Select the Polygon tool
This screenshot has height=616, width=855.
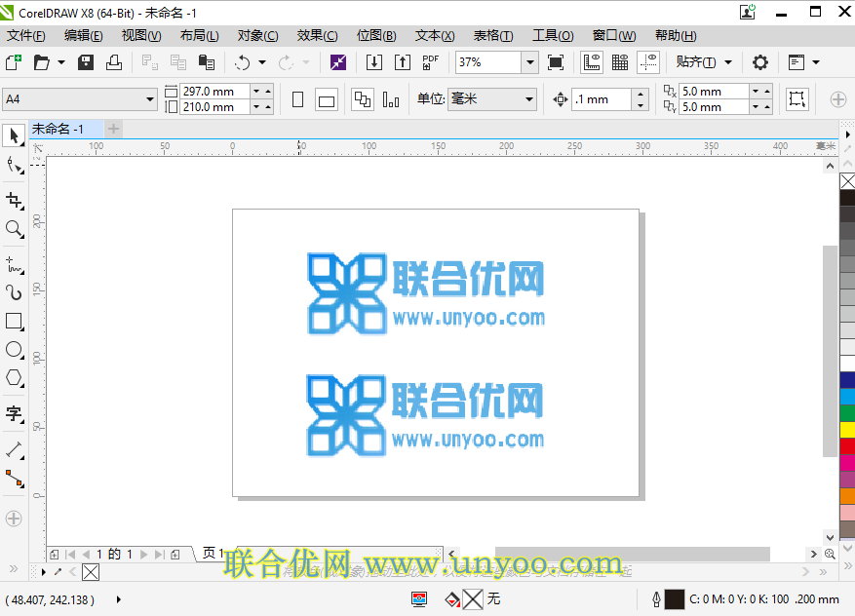[15, 378]
